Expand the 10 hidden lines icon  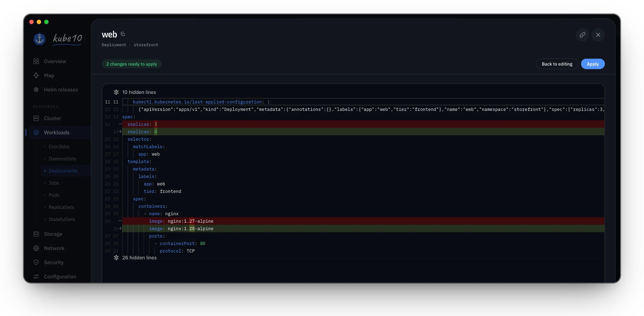(116, 92)
